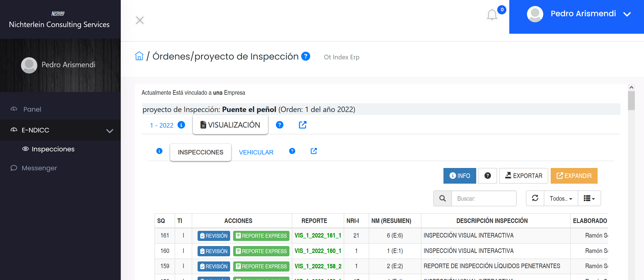Click the info icon next to 1 - 2022

tap(181, 125)
